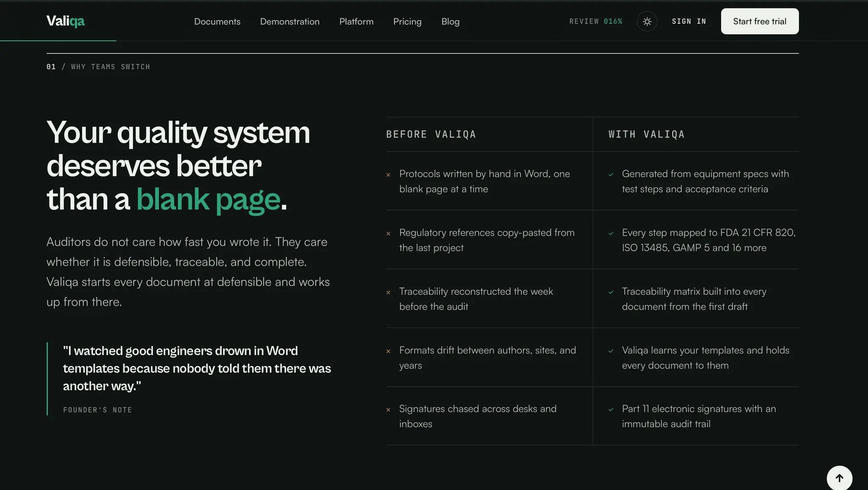Open the Demonstration nav item
The width and height of the screenshot is (868, 490).
point(290,21)
